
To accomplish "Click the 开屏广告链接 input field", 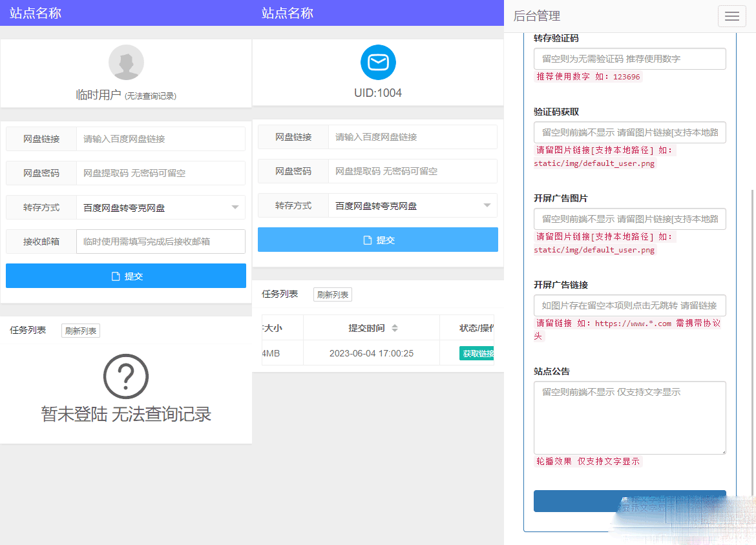I will click(x=629, y=305).
